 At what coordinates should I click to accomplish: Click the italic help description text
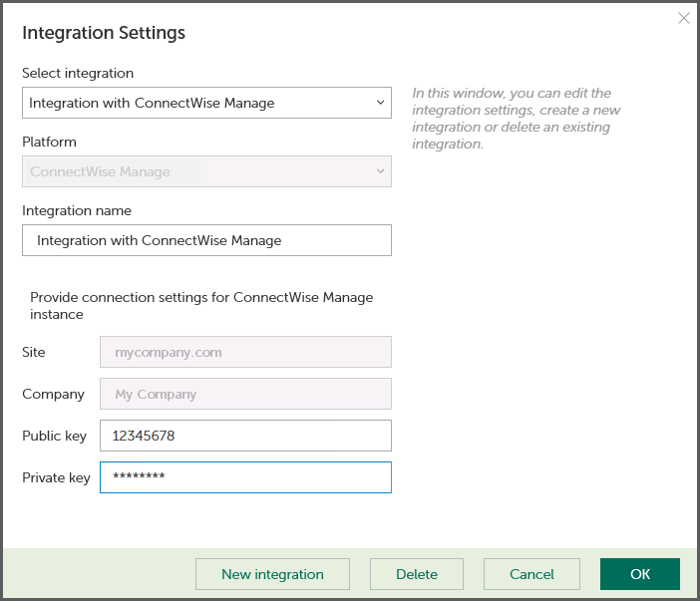tap(512, 119)
